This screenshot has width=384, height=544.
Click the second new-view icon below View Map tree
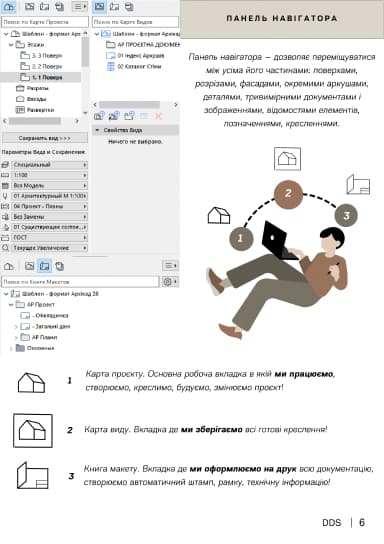(x=114, y=116)
